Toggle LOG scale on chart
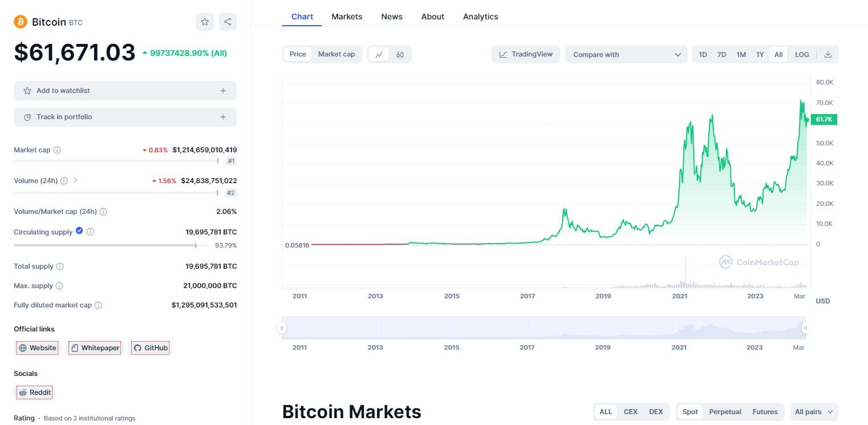 click(x=802, y=54)
